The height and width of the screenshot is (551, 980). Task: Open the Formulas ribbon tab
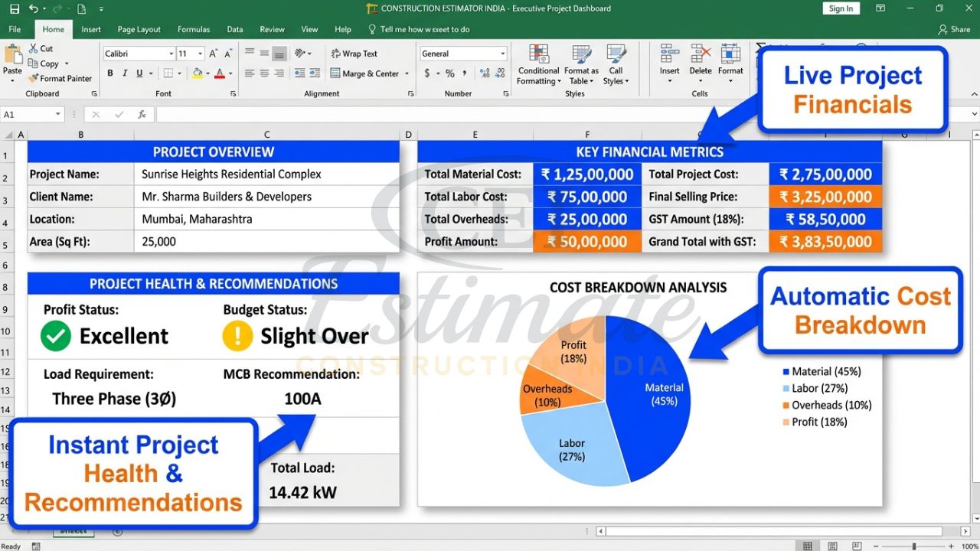click(x=194, y=29)
